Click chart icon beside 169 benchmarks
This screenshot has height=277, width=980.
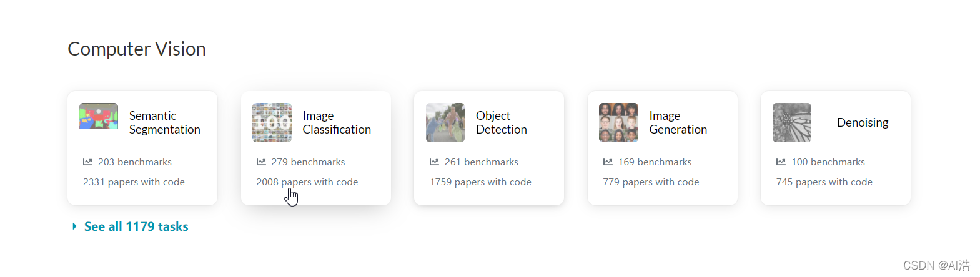coord(608,162)
